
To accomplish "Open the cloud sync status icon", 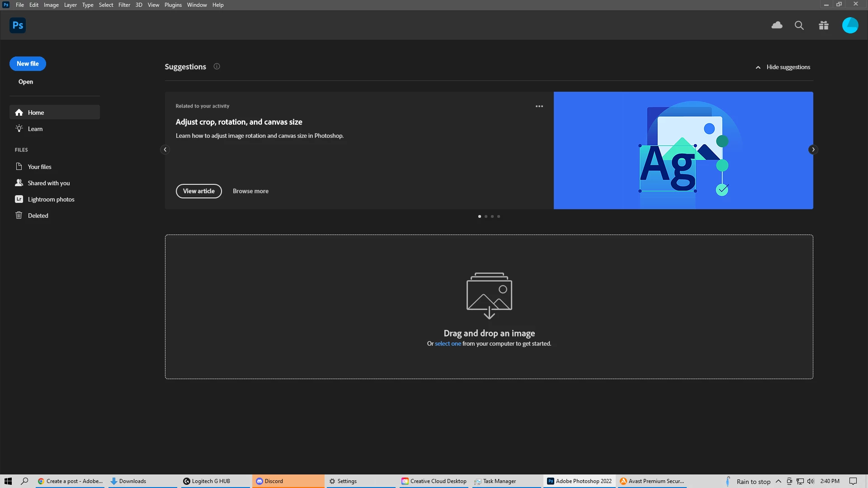I will coord(777,25).
